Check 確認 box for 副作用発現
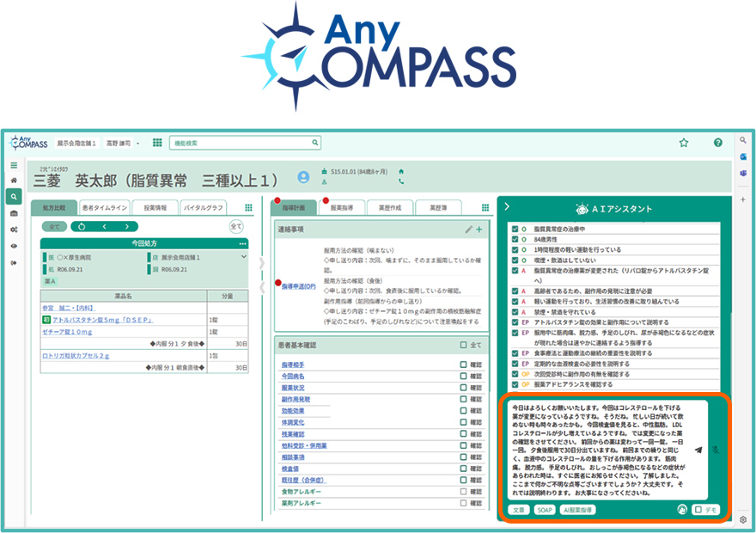The height and width of the screenshot is (533, 756). 463,400
